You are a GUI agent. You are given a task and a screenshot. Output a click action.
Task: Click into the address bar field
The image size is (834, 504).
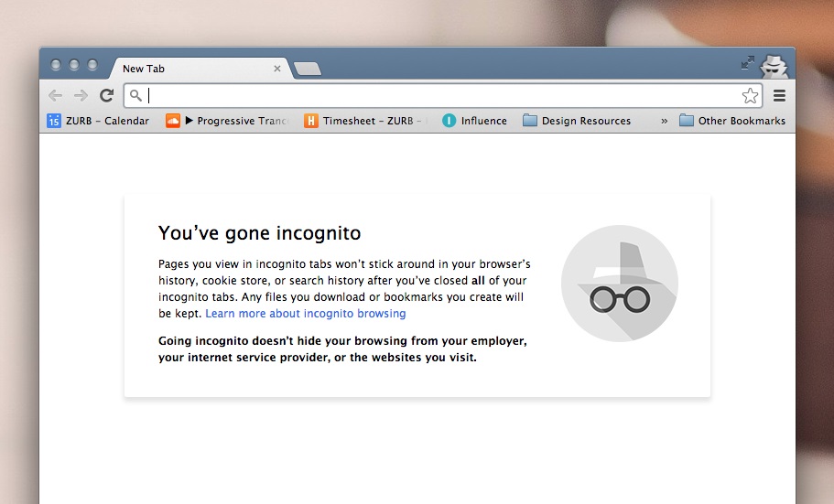[443, 96]
